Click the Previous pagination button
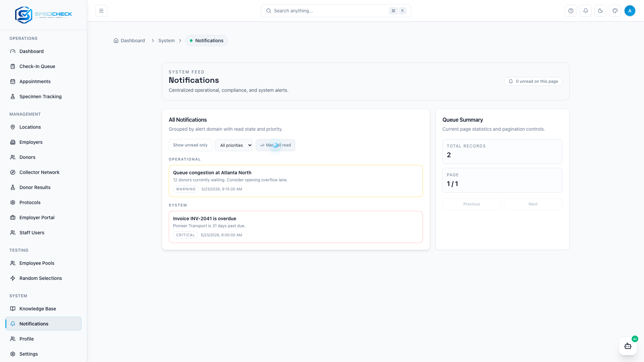Image resolution: width=644 pixels, height=362 pixels. [x=472, y=204]
